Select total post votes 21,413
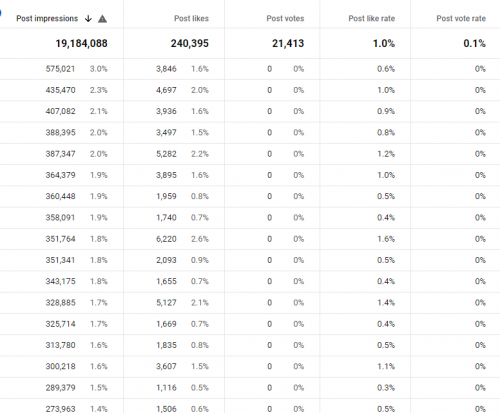Viewport: 500px width, 413px height. [288, 43]
